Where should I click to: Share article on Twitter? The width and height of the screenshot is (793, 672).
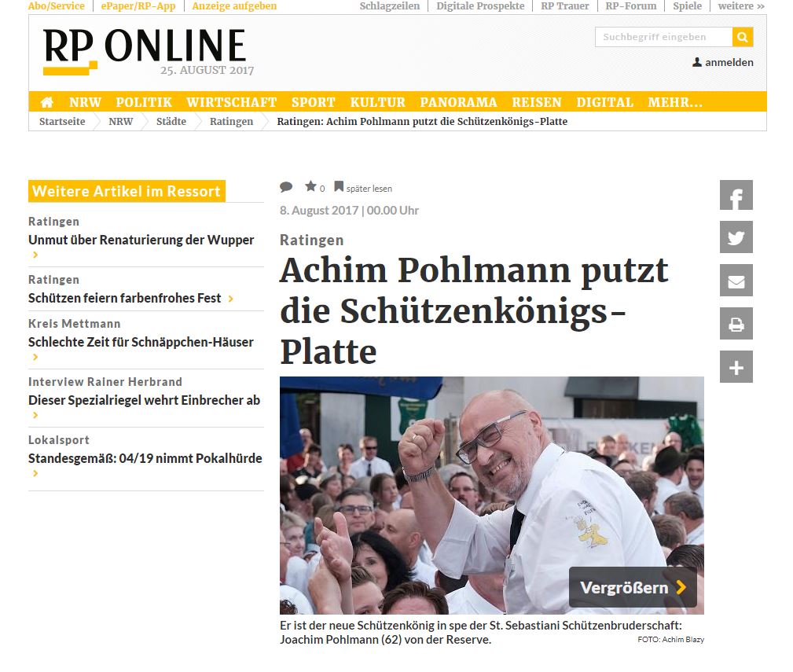click(736, 237)
